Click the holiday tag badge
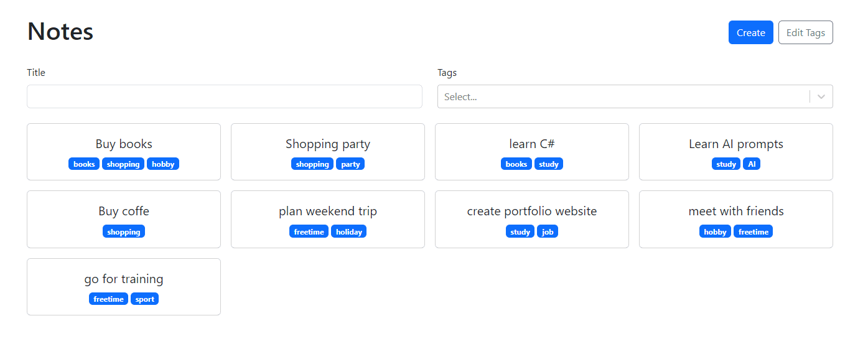 pyautogui.click(x=348, y=232)
